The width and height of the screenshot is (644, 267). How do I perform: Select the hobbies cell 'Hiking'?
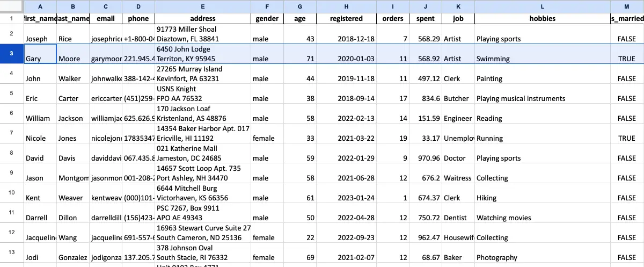click(542, 193)
